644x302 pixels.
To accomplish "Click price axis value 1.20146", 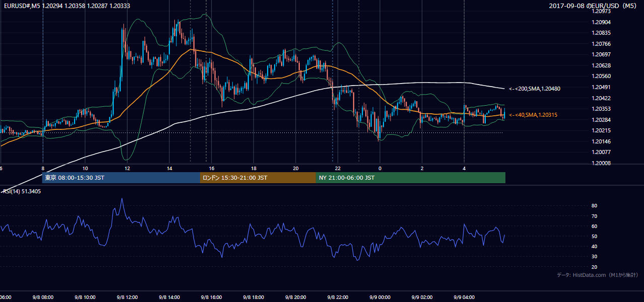I will point(602,141).
